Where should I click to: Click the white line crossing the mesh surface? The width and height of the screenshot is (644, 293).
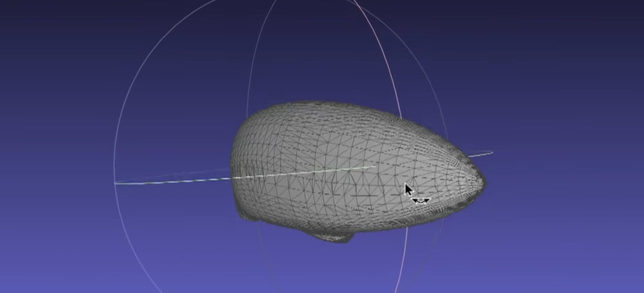click(303, 172)
